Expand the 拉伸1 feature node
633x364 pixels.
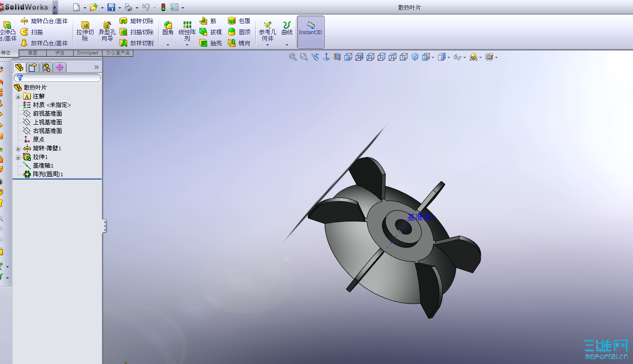click(18, 157)
